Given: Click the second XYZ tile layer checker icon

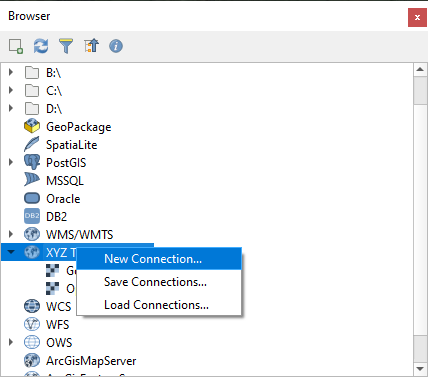Looking at the screenshot, I should pos(52,288).
